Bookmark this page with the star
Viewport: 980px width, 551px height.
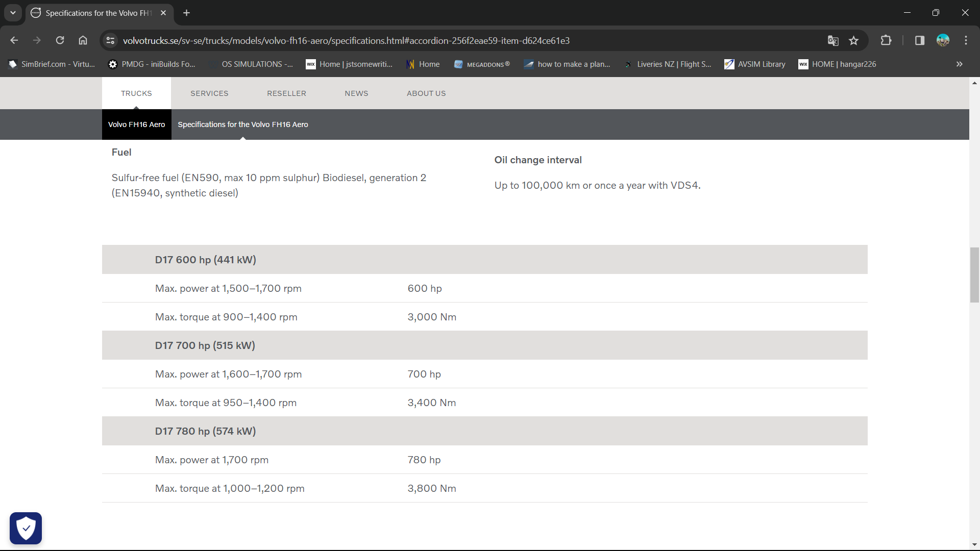pyautogui.click(x=854, y=40)
